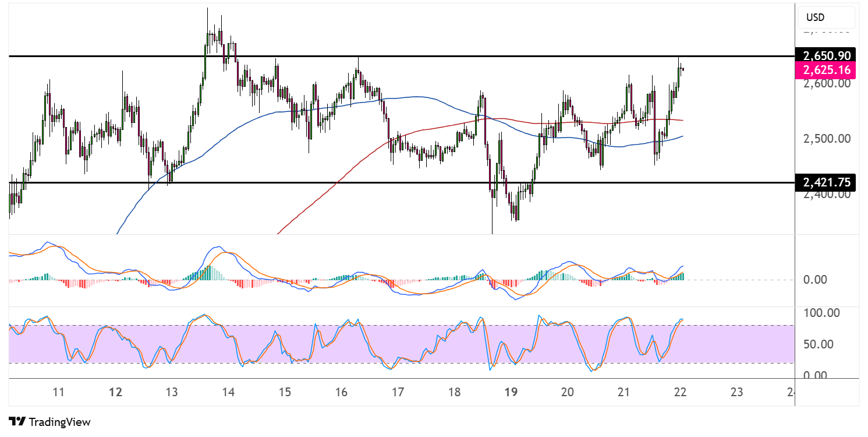Screen dimensions: 868x437
Task: Click the date label 19 on time axis
Action: (x=511, y=393)
